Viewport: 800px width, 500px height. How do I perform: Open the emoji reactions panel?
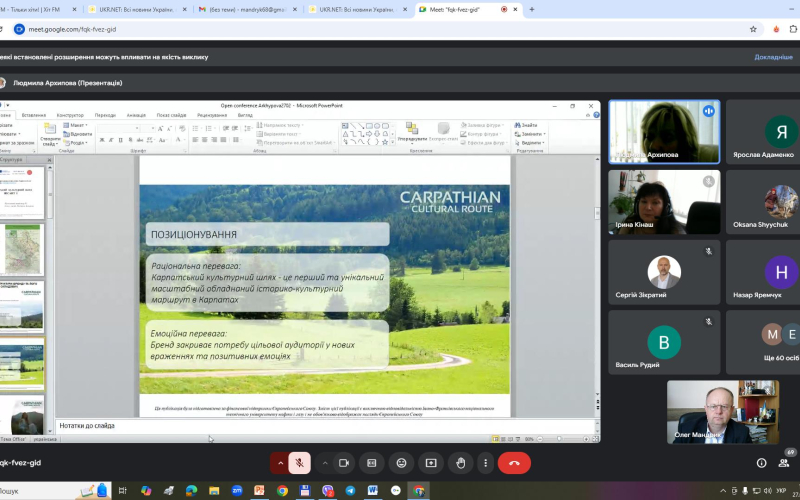(x=401, y=463)
